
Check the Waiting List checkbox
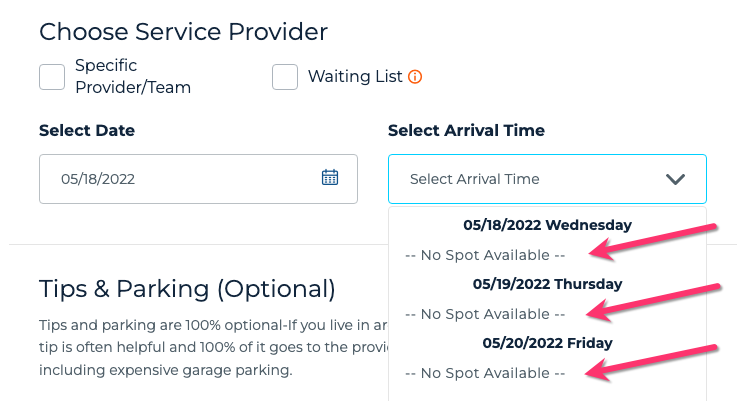(285, 77)
